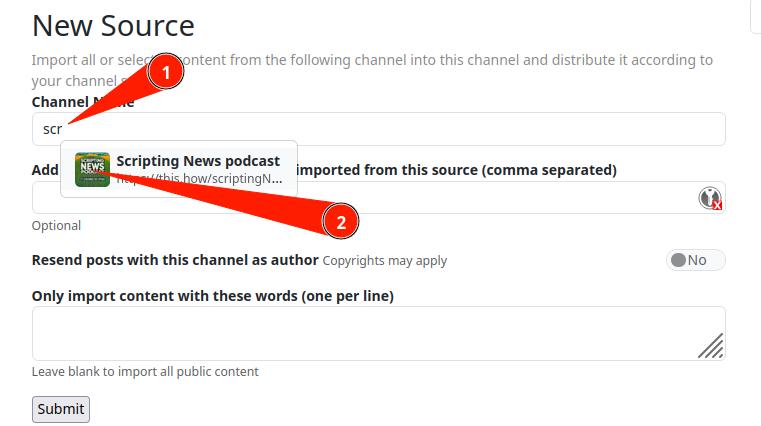Click the 'Copyrights may apply' note text

coord(385,261)
